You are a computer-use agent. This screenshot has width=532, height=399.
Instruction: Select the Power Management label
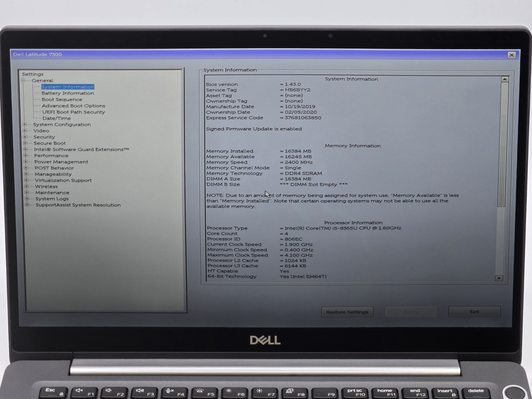(x=61, y=162)
